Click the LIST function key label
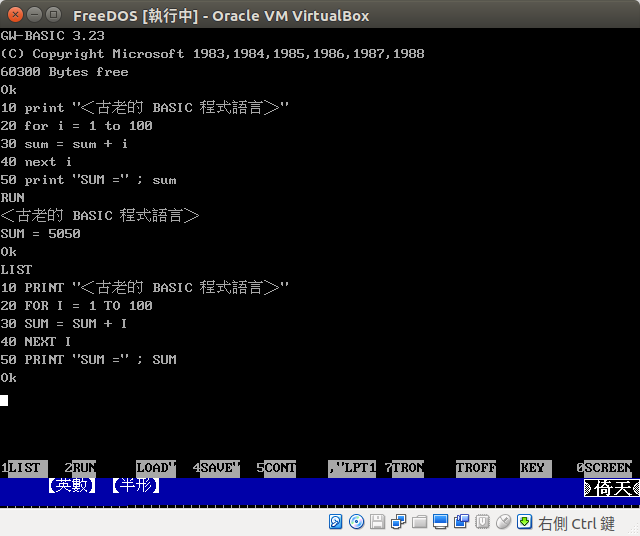Viewport: 640px width, 536px height. 24,468
